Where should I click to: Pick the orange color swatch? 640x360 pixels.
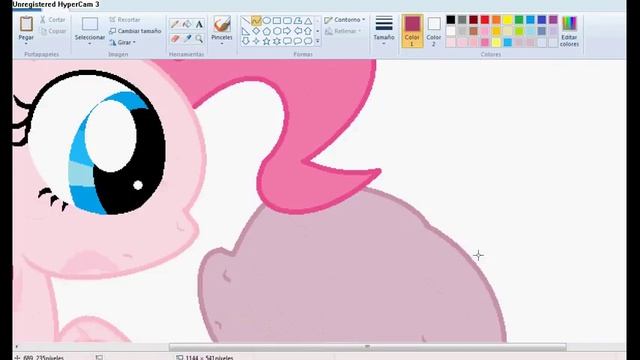tap(496, 20)
